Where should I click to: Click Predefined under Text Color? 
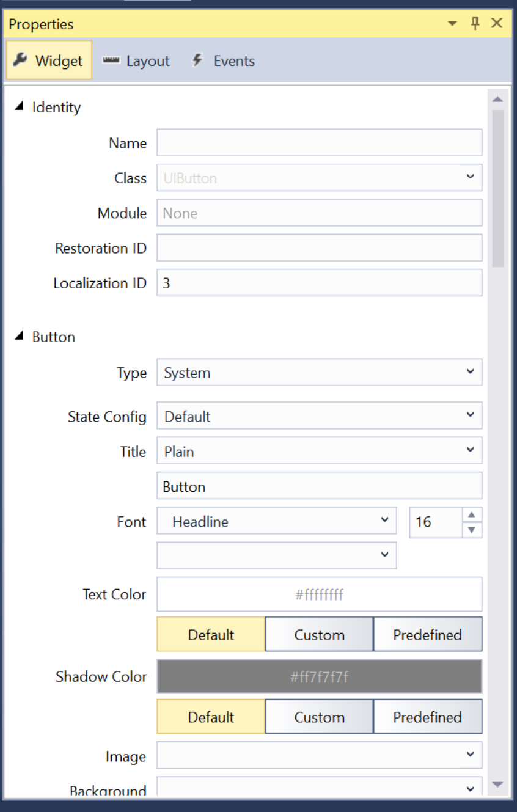(427, 634)
